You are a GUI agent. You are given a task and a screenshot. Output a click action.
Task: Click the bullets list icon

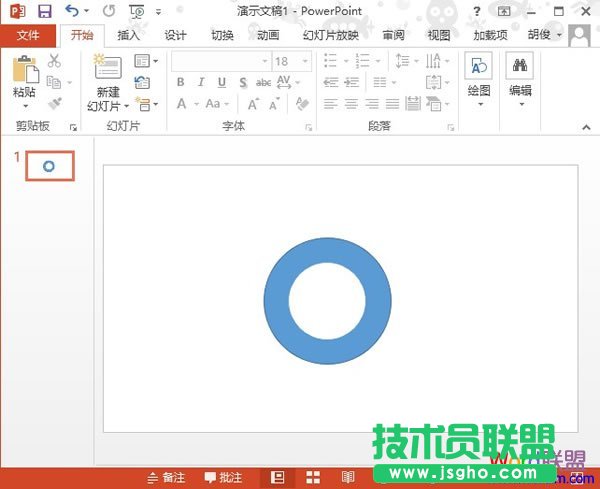click(330, 60)
